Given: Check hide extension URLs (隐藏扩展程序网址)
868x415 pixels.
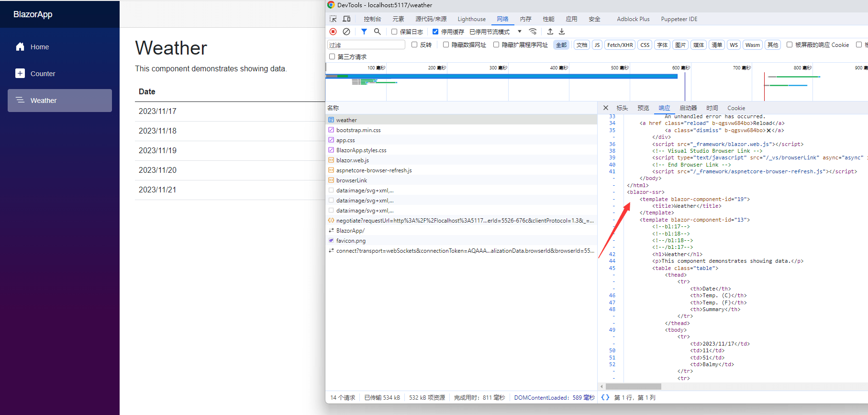Looking at the screenshot, I should tap(496, 45).
